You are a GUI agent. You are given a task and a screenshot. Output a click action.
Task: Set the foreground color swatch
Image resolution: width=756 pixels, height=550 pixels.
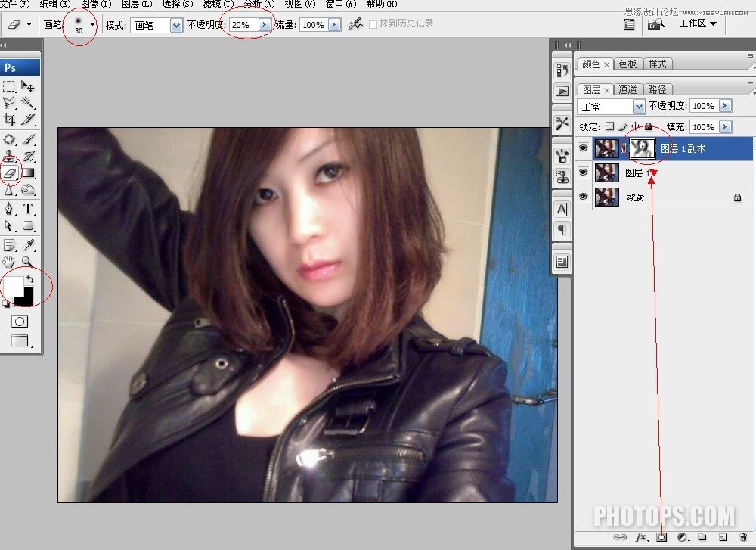[13, 287]
